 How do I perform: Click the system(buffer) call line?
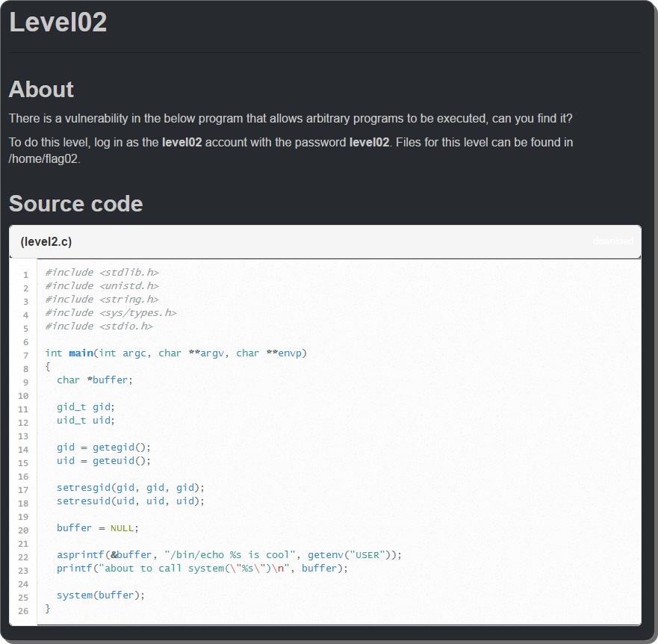[100, 595]
